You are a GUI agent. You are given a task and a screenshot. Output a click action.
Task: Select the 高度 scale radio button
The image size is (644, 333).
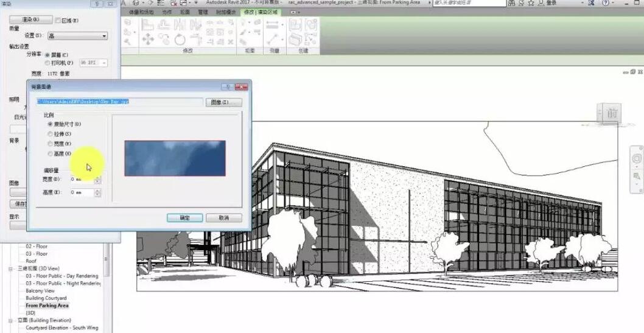pos(51,153)
